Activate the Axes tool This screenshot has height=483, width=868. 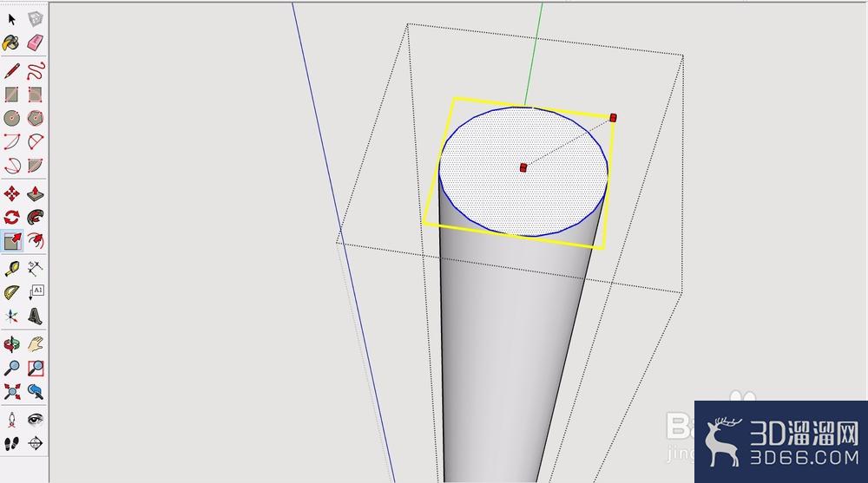coord(11,316)
